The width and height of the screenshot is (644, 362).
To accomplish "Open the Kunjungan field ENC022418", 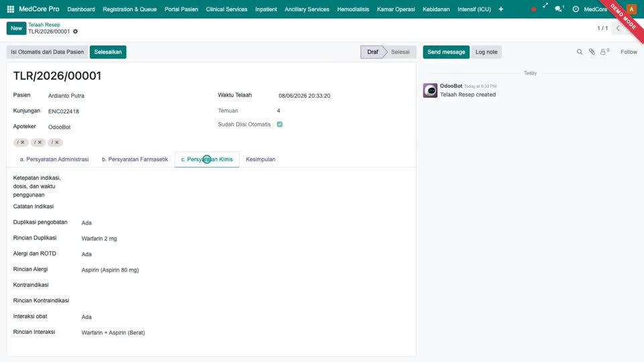I will [125, 111].
